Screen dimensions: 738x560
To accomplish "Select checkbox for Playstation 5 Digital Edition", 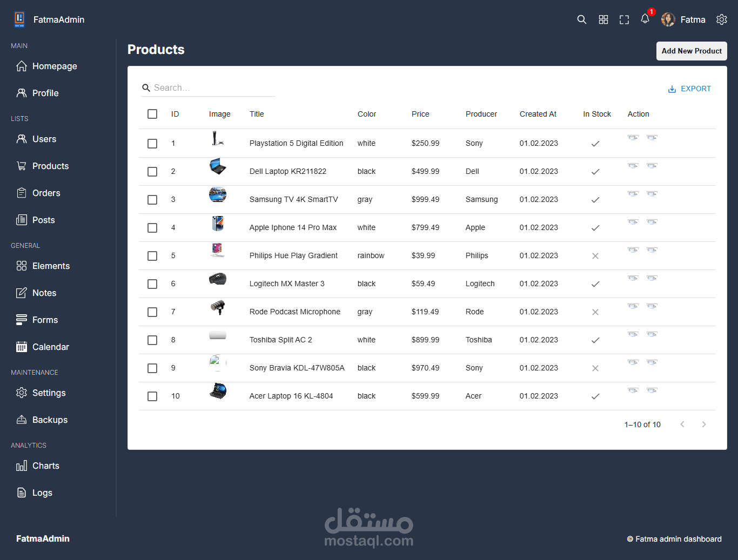I will click(x=152, y=144).
